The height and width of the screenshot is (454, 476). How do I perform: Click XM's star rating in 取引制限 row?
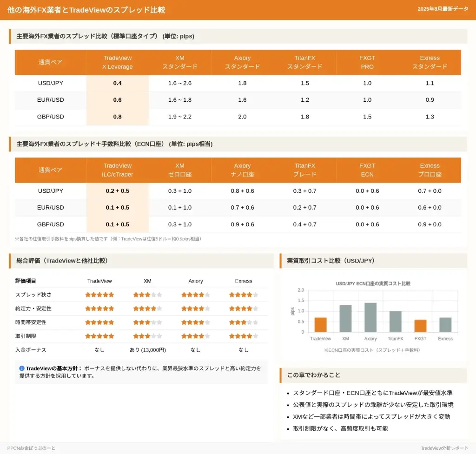[147, 336]
